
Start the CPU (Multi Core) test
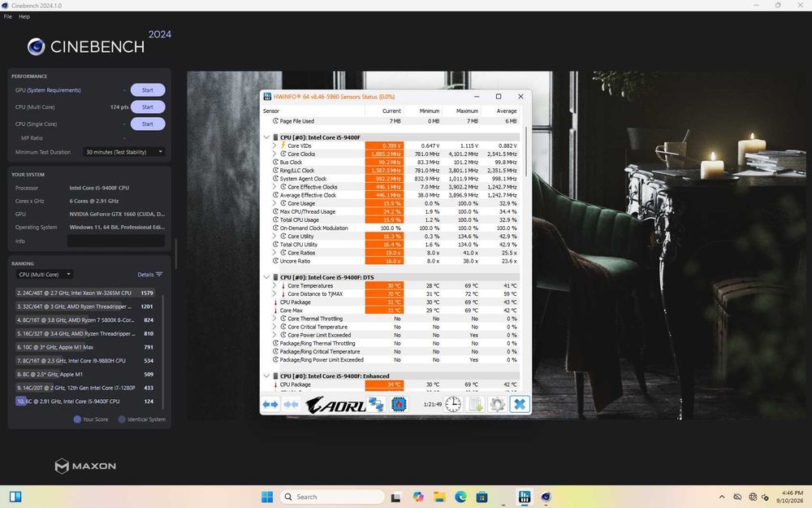(x=148, y=106)
